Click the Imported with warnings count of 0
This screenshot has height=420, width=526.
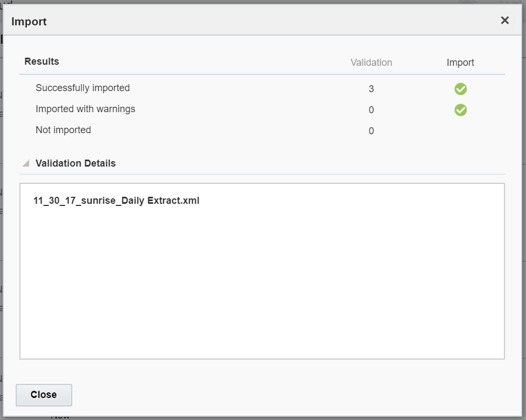pos(371,110)
